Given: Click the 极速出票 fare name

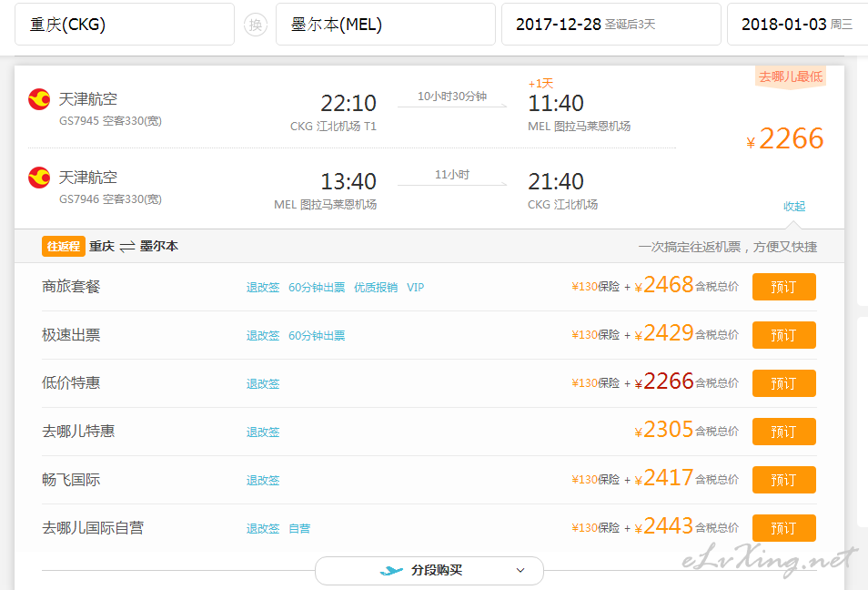Looking at the screenshot, I should coord(71,335).
